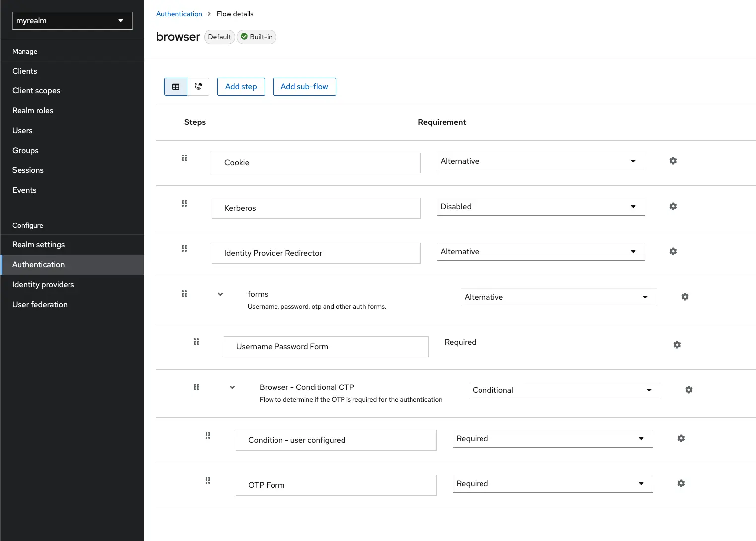
Task: Open settings for the forms sub-flow
Action: (685, 296)
